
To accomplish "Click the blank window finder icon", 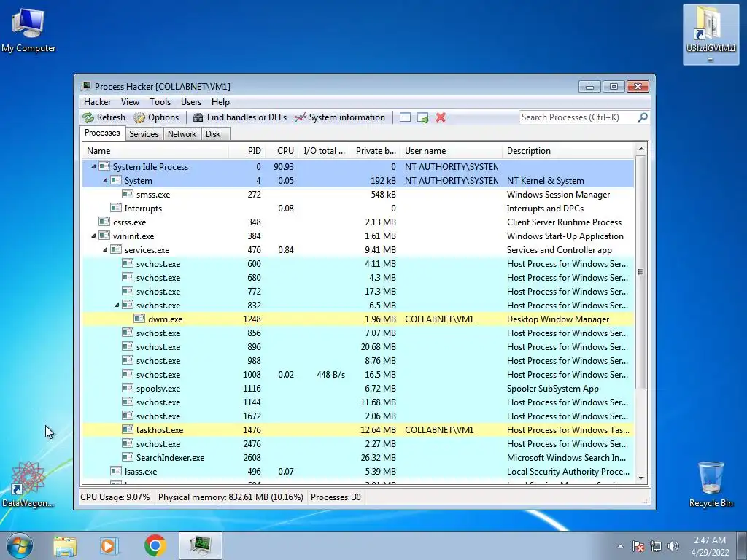I will (405, 117).
